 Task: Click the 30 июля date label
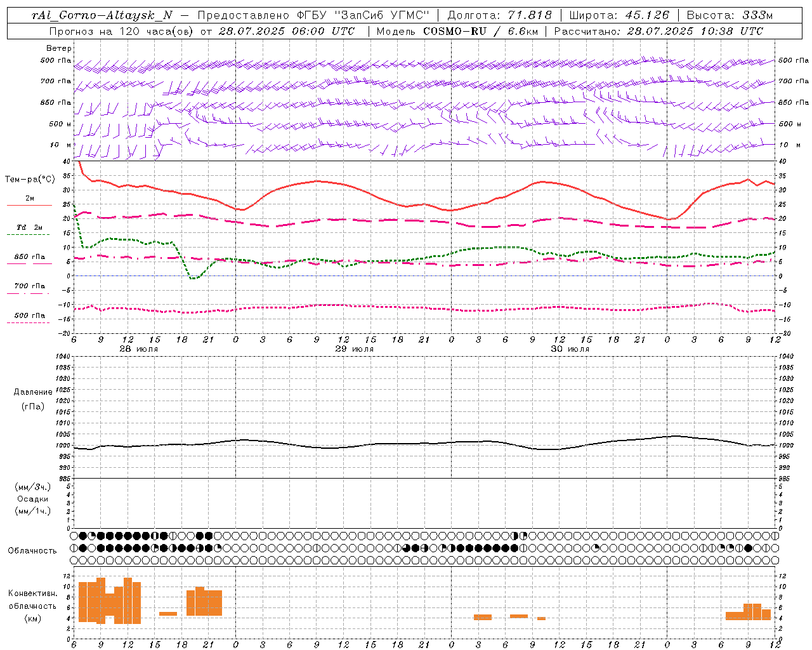pos(570,349)
